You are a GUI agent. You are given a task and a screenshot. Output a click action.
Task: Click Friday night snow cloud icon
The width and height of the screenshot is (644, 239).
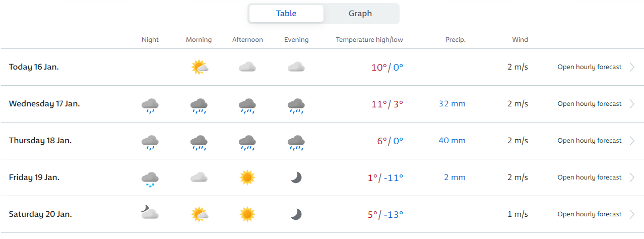coord(150,178)
